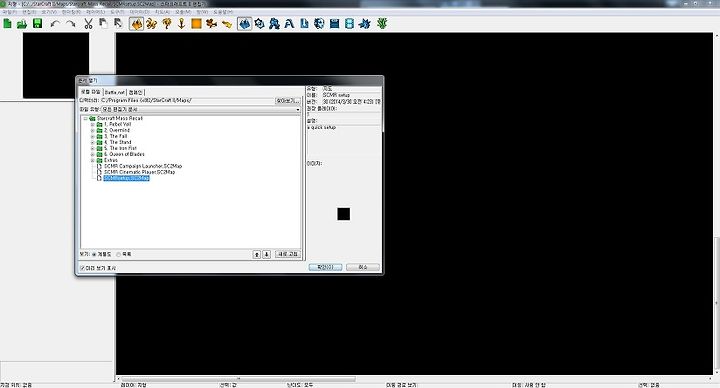Image resolution: width=720 pixels, height=388 pixels.
Task: Click the directory path input field
Action: (187, 100)
